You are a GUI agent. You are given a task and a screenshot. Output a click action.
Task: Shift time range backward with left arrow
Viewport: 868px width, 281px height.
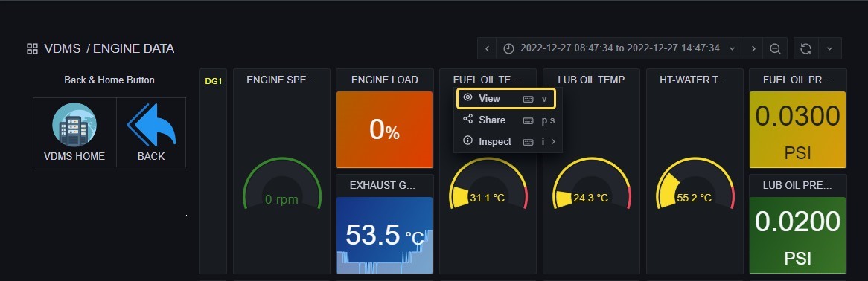487,48
